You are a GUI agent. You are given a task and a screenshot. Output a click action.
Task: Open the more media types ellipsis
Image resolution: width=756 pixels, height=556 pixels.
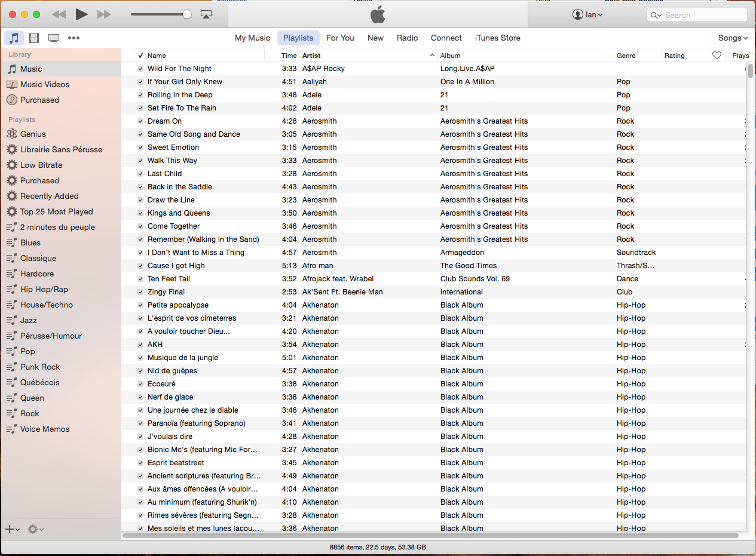[x=74, y=38]
